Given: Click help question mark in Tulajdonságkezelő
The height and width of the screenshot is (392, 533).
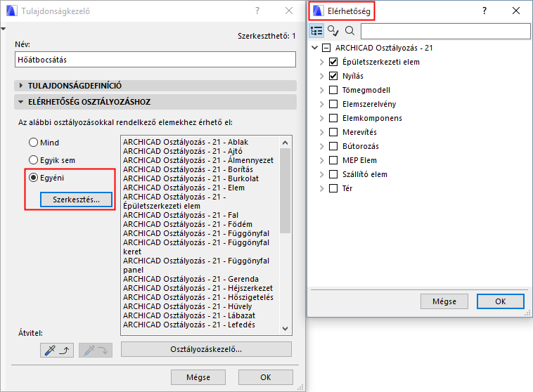Looking at the screenshot, I should [257, 11].
